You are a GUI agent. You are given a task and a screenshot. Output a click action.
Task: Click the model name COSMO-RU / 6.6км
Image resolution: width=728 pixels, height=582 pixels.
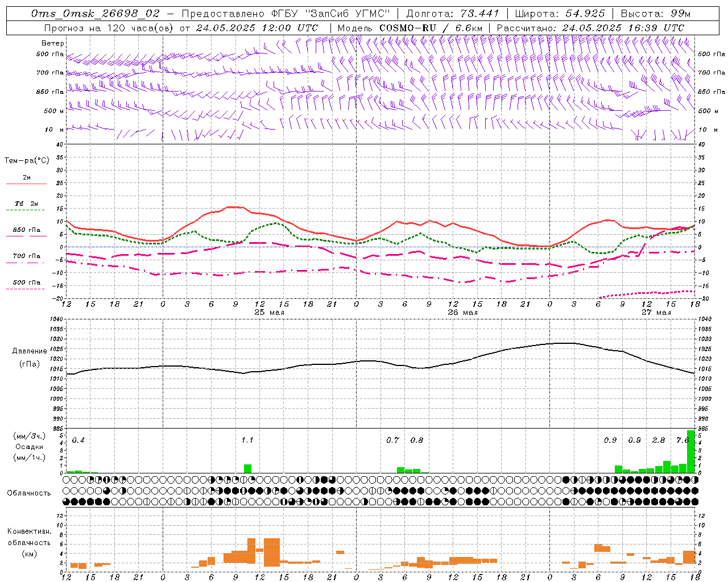point(431,27)
